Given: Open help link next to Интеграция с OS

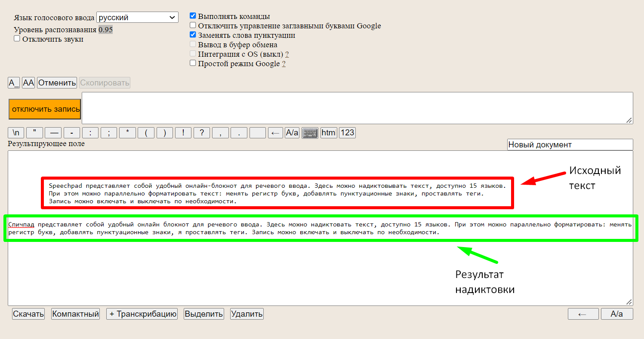Looking at the screenshot, I should 287,55.
